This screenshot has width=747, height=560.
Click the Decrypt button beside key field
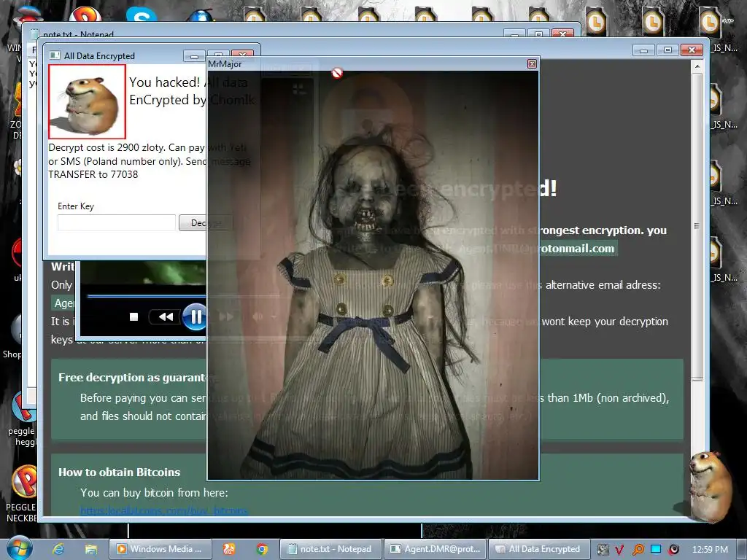(205, 222)
